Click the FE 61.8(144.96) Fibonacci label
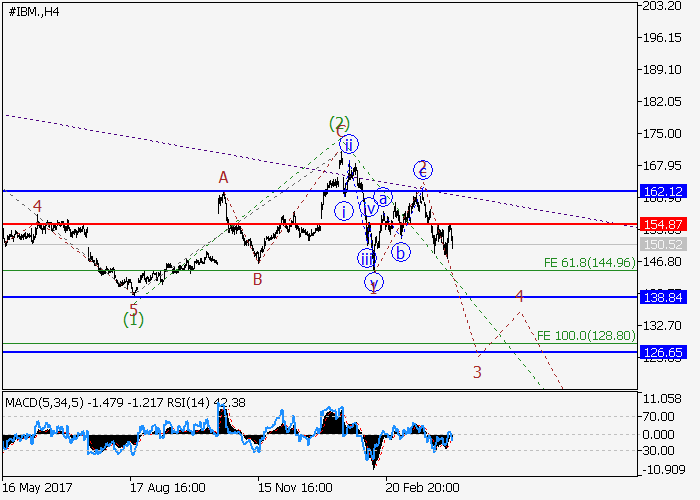The height and width of the screenshot is (500, 700). [589, 263]
